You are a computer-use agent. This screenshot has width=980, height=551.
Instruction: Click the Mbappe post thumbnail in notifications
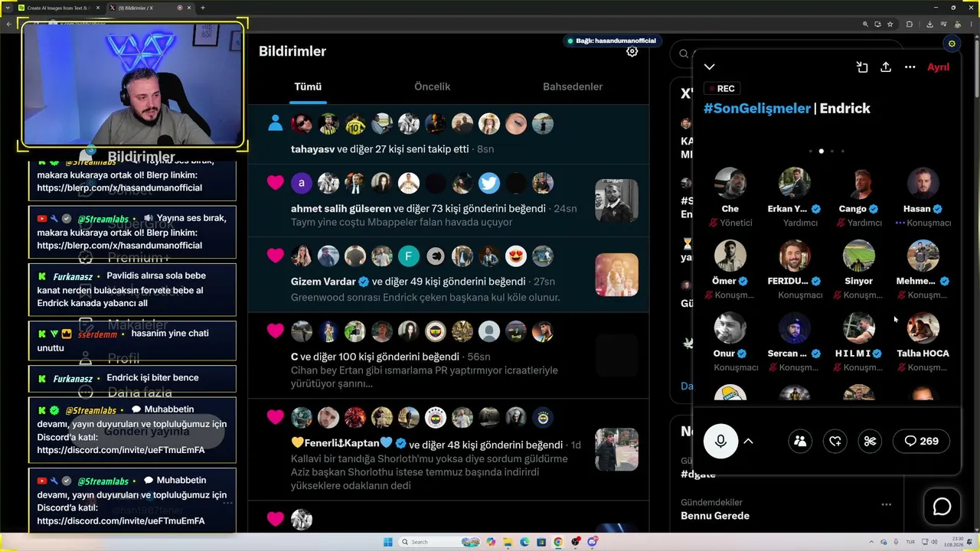[616, 201]
